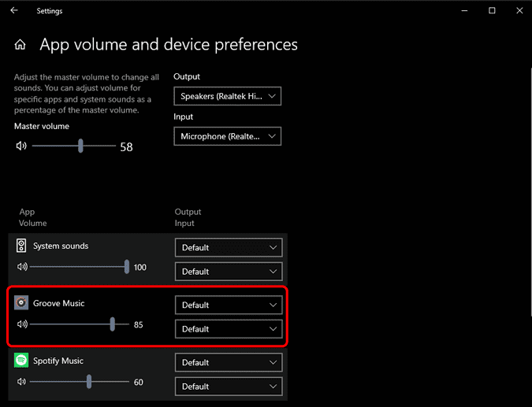The height and width of the screenshot is (407, 532).
Task: Open Spotify Music output Default dropdown
Action: [228, 362]
